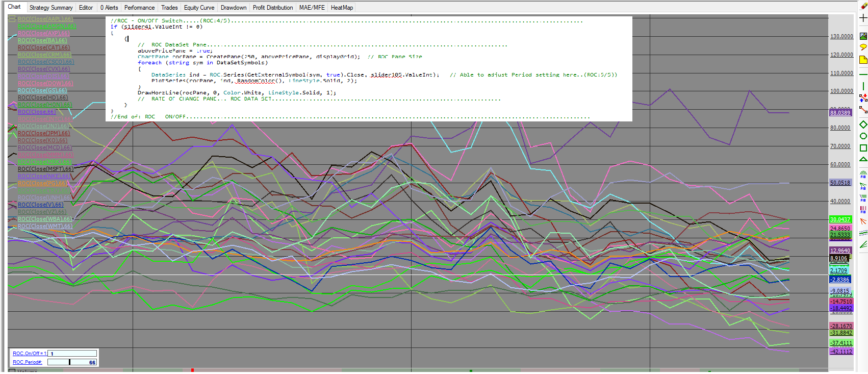Open the Editor tab
Screen dimensions: 868x374
click(86, 8)
